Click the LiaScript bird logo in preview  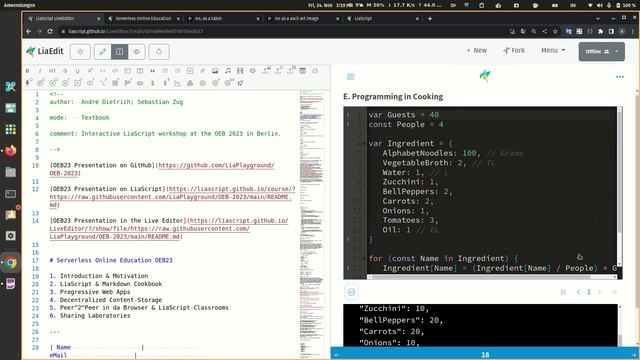tap(485, 76)
